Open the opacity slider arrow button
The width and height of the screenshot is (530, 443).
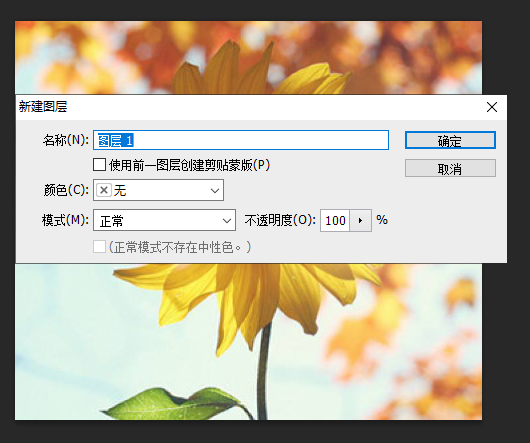[360, 221]
